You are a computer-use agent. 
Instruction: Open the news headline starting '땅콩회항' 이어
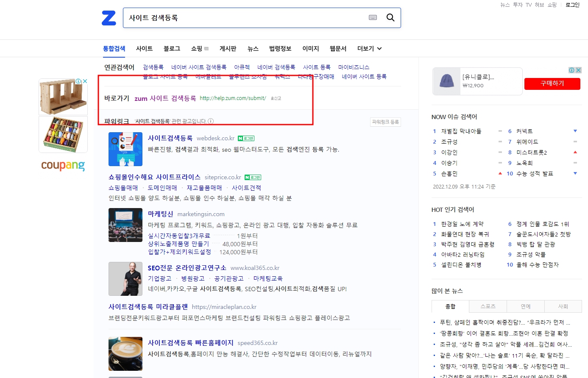(504, 334)
